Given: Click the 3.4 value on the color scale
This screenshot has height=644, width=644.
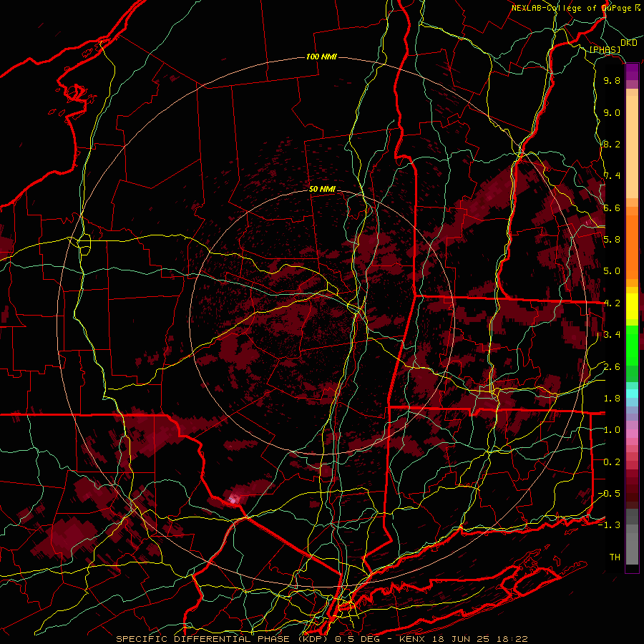Looking at the screenshot, I should pyautogui.click(x=612, y=335).
